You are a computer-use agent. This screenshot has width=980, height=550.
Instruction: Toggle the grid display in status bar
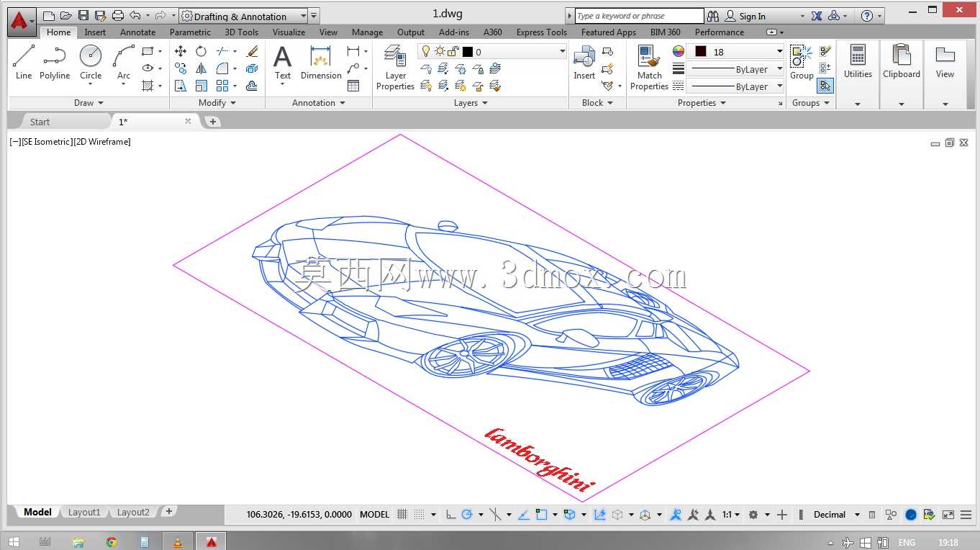click(402, 514)
